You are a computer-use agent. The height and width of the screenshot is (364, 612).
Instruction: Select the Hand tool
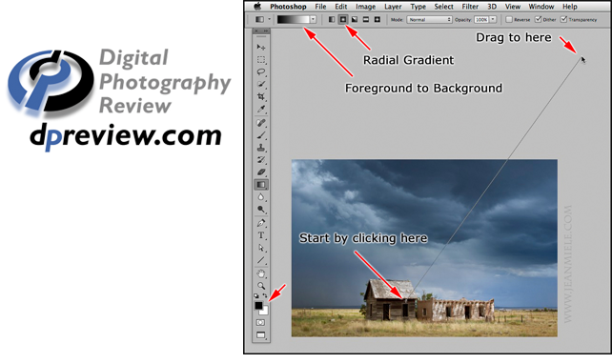click(261, 273)
